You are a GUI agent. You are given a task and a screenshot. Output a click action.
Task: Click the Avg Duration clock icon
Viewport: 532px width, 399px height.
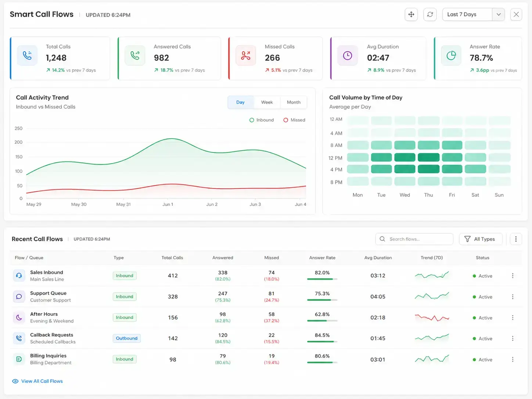[x=348, y=55]
